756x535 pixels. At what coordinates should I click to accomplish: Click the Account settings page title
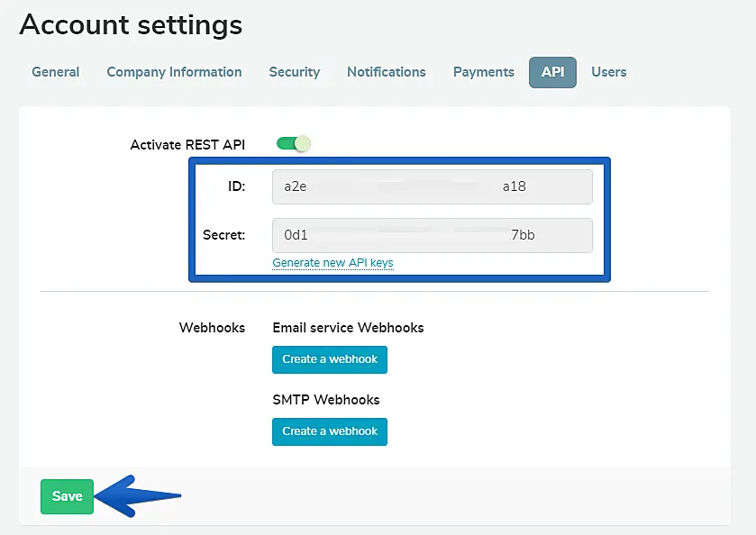[x=131, y=25]
